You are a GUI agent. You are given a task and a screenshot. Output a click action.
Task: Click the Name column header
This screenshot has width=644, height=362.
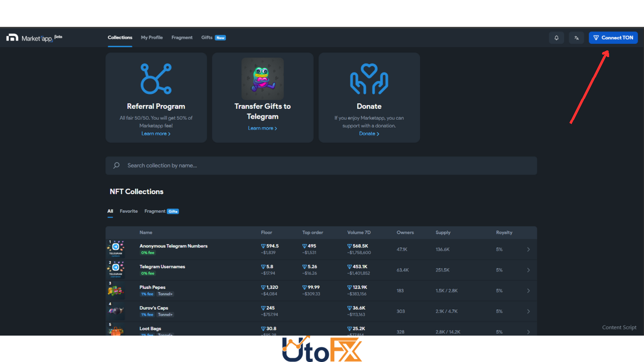tap(146, 232)
